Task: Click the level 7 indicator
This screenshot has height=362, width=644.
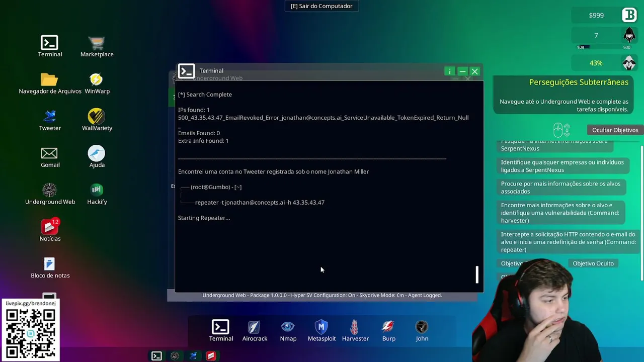Action: (596, 36)
